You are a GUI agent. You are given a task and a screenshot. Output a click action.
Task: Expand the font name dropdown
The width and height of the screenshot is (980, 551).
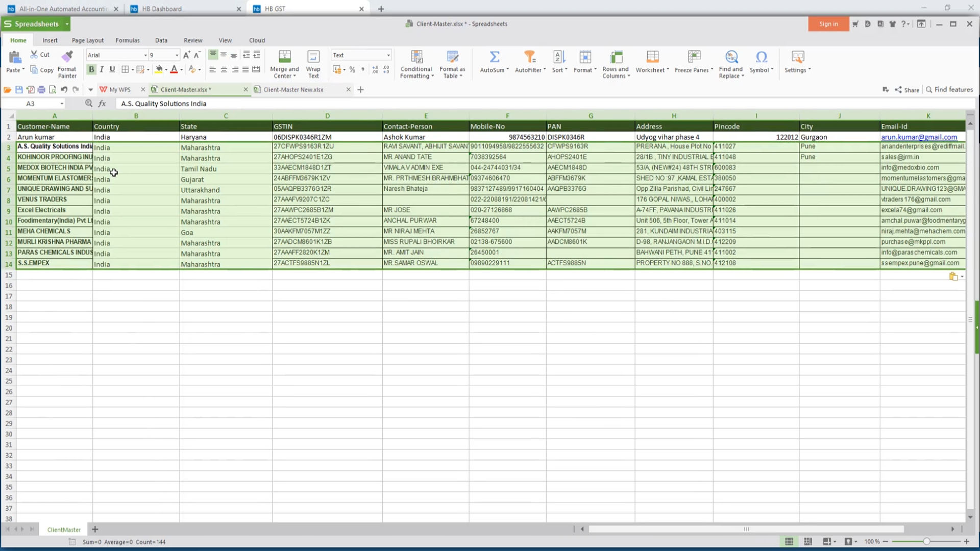[145, 55]
